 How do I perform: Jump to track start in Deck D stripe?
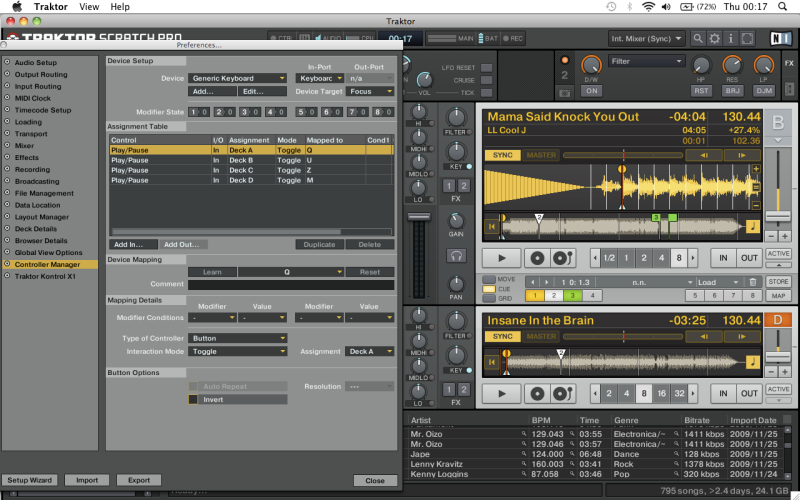pos(491,362)
